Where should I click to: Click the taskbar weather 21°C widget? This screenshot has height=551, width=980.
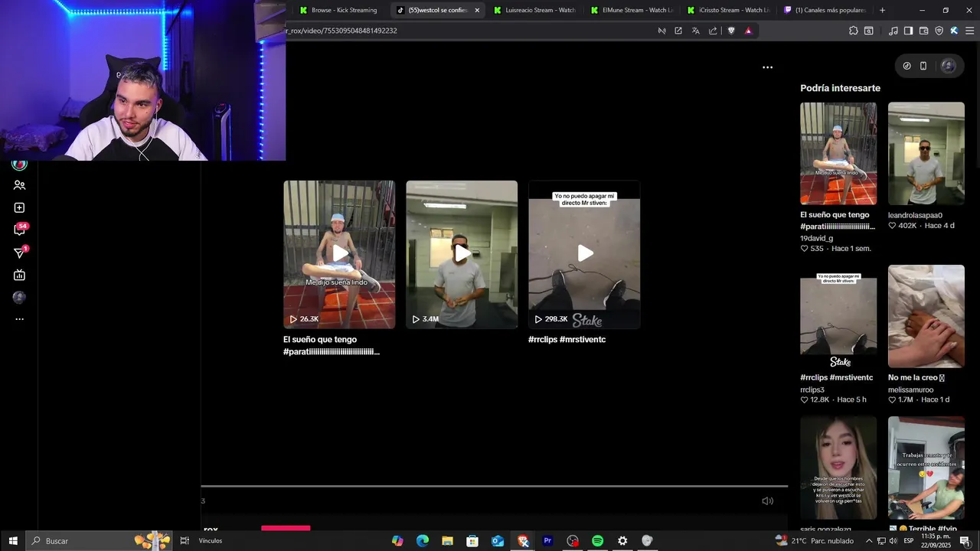point(816,541)
